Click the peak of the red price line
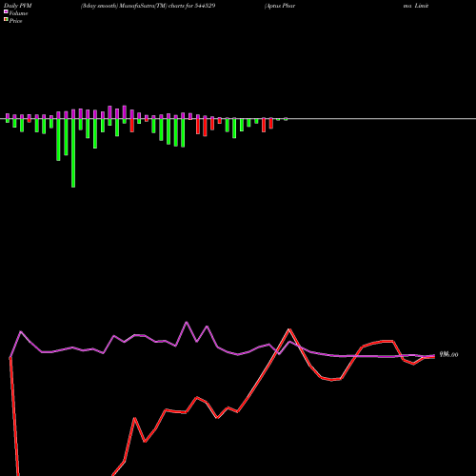The image size is (476, 476). tap(289, 329)
